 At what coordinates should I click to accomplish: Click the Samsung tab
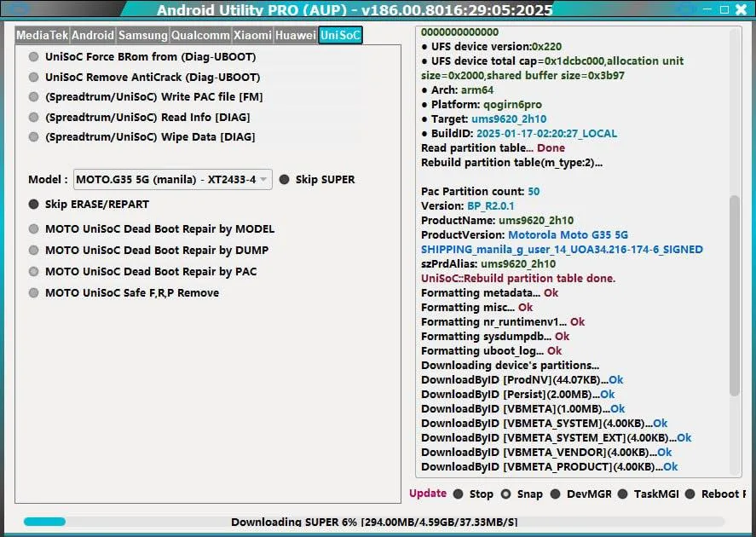(x=143, y=35)
